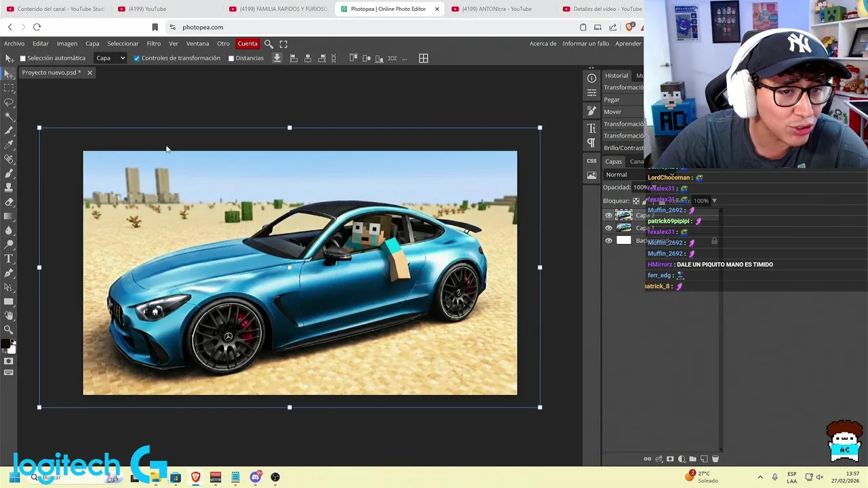
Task: Toggle lock transparent pixels checkerboard icon
Action: tap(635, 201)
